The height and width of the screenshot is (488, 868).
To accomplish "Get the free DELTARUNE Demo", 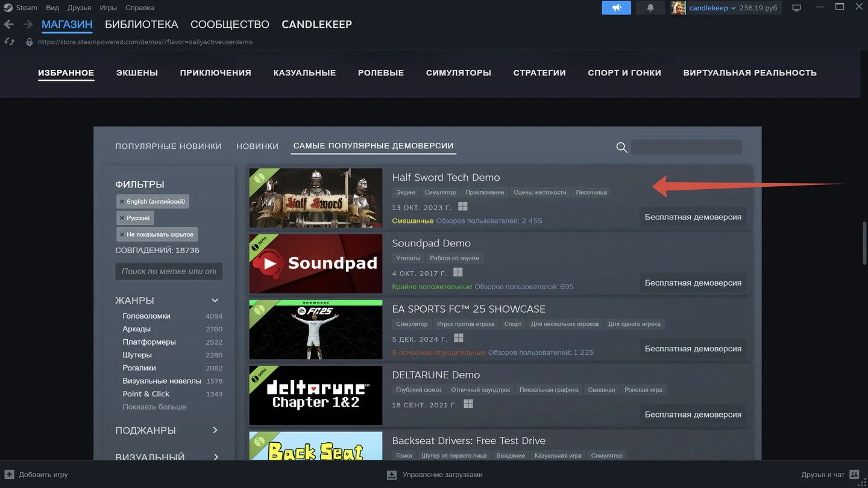I will coord(693,414).
